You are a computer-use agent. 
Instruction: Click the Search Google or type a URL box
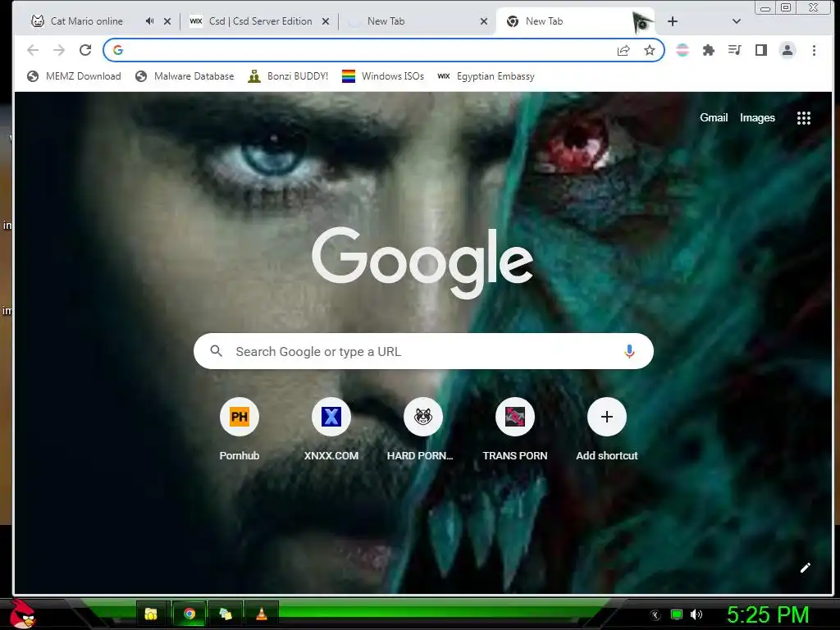pos(423,351)
